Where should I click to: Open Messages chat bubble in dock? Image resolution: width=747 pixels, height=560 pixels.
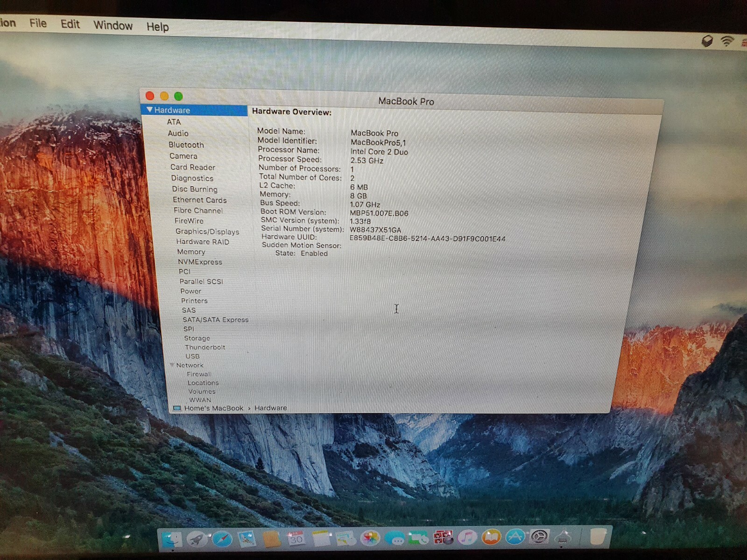(x=395, y=538)
